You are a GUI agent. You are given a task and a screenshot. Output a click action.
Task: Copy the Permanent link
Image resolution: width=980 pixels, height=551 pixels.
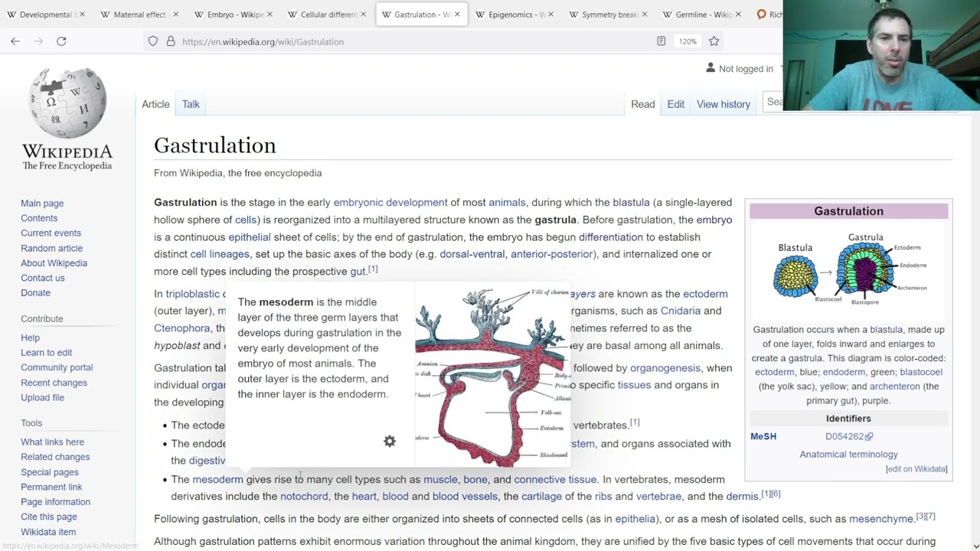point(51,487)
